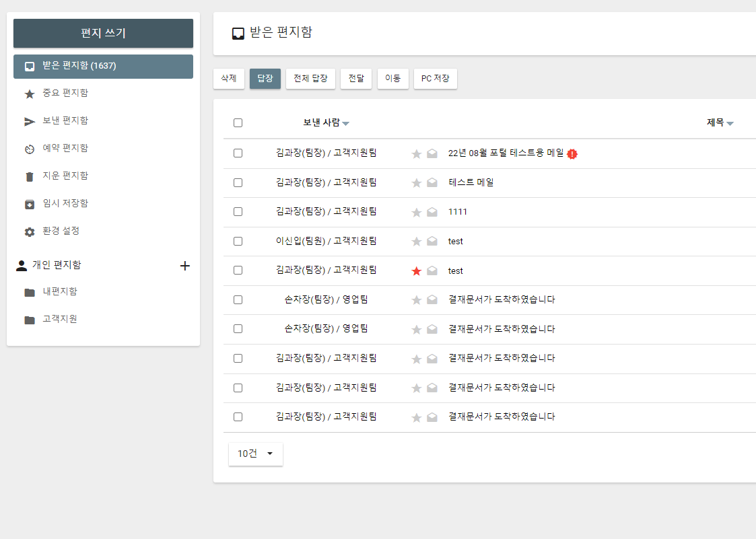756x539 pixels.
Task: Open the 보낸 편지함 folder
Action: [65, 121]
